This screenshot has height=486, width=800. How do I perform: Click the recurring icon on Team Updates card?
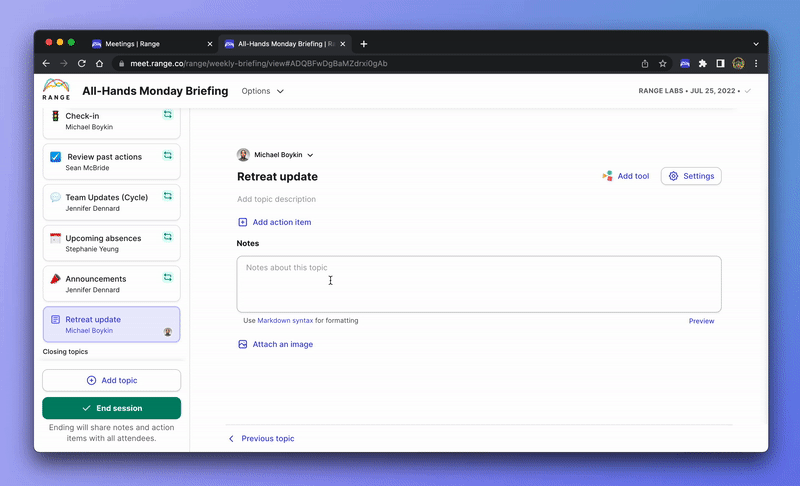[x=167, y=196]
